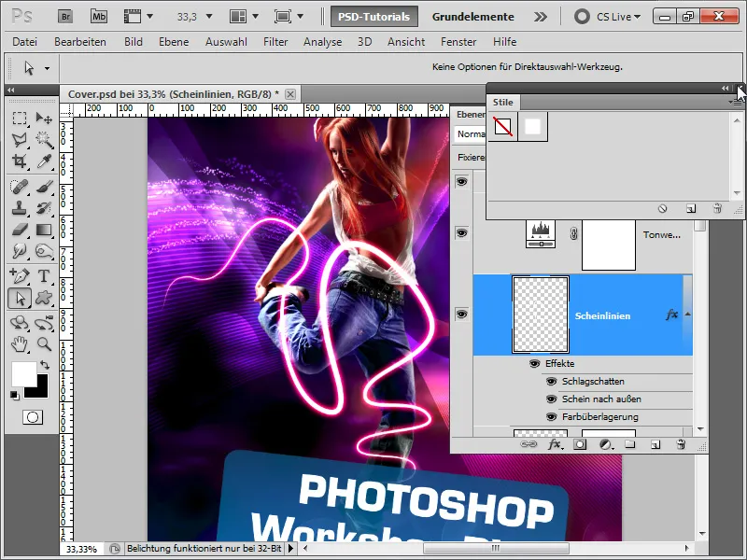
Task: Hide the Schlagschatten effect eye
Action: [551, 382]
